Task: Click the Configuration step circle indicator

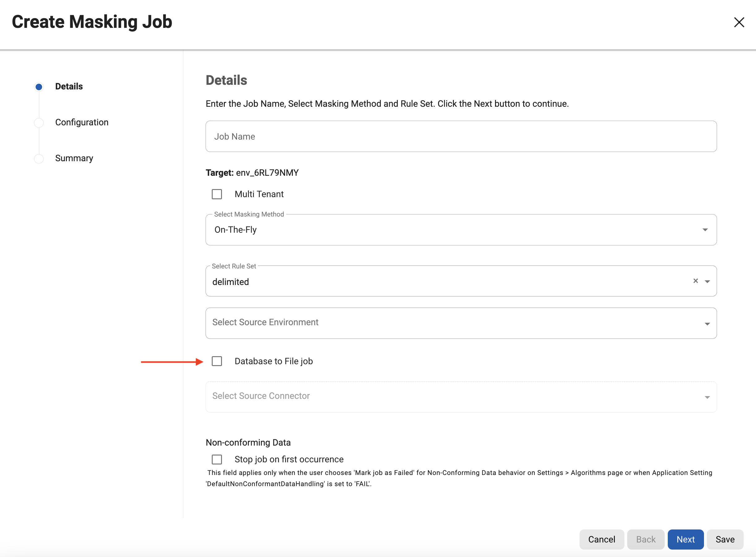Action: (39, 123)
